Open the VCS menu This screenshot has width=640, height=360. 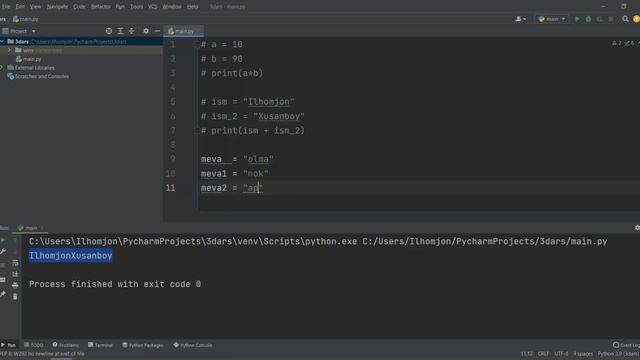[153, 7]
